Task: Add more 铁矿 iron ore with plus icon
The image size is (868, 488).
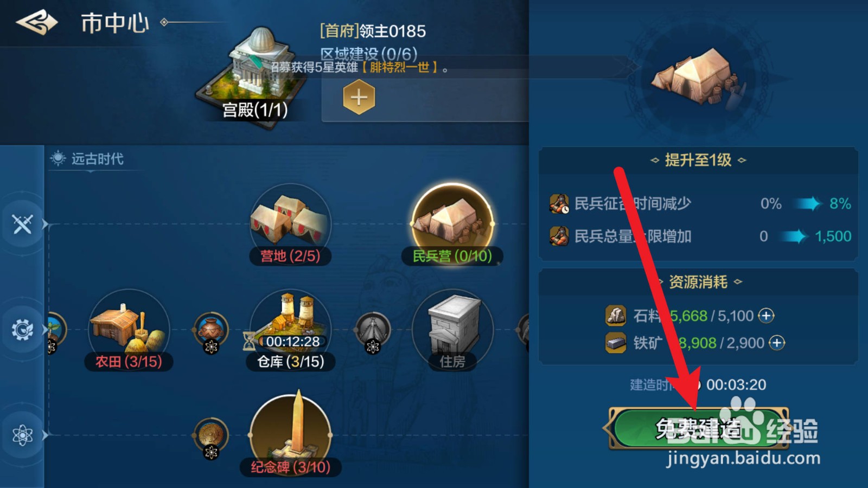Action: 777,343
